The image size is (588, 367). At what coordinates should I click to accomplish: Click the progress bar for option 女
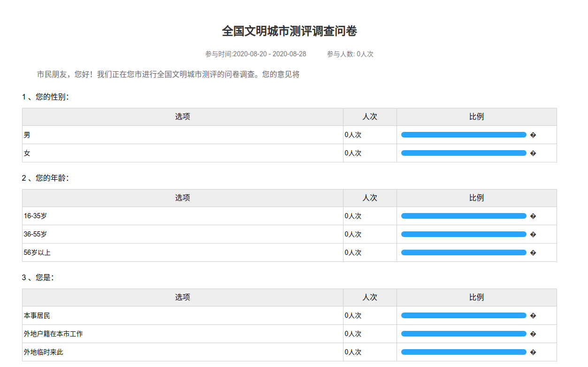click(464, 153)
